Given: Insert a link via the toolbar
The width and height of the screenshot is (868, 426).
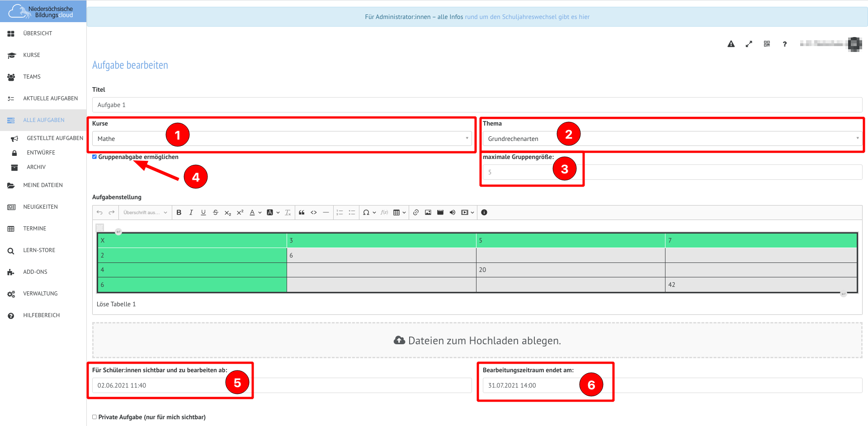Looking at the screenshot, I should click(x=416, y=212).
